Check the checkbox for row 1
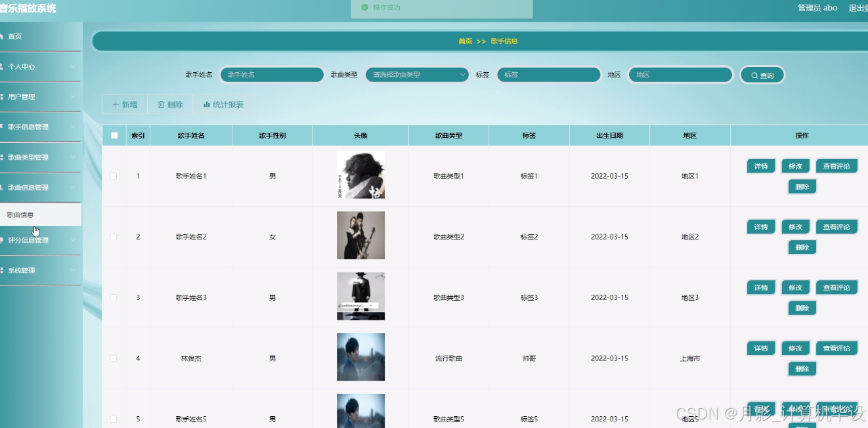868x428 pixels. (x=113, y=175)
